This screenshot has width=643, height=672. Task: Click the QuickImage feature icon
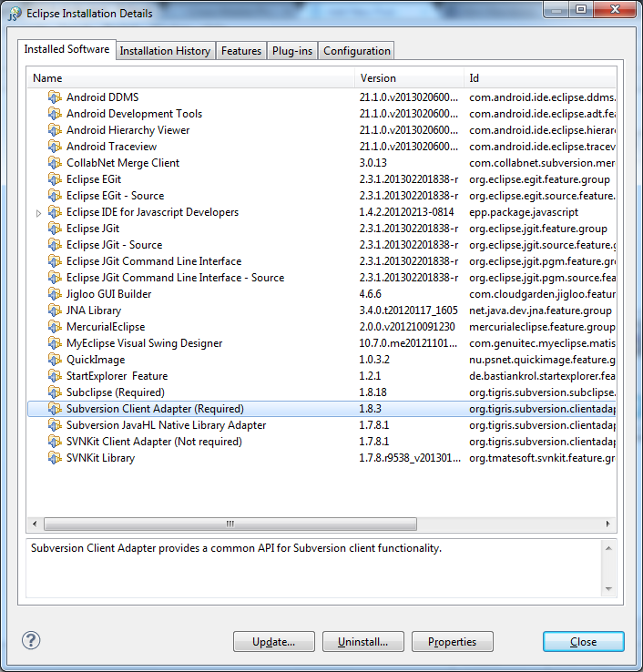pyautogui.click(x=55, y=360)
